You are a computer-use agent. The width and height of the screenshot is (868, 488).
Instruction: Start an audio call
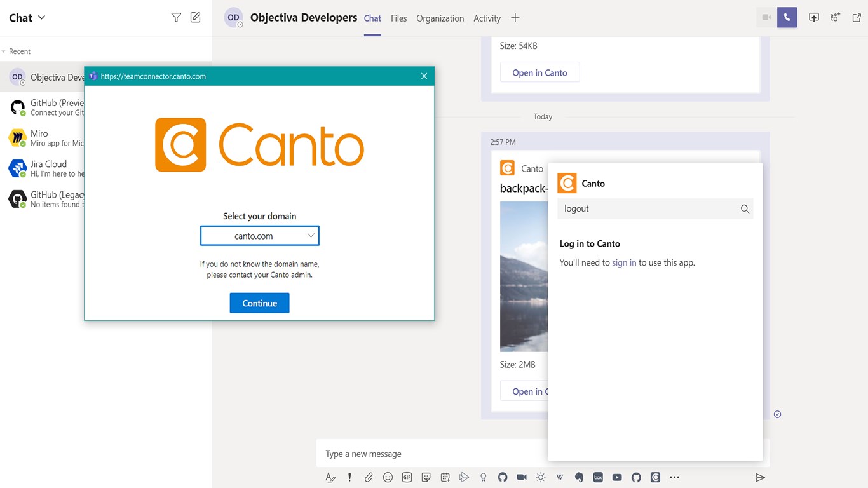[x=787, y=18]
